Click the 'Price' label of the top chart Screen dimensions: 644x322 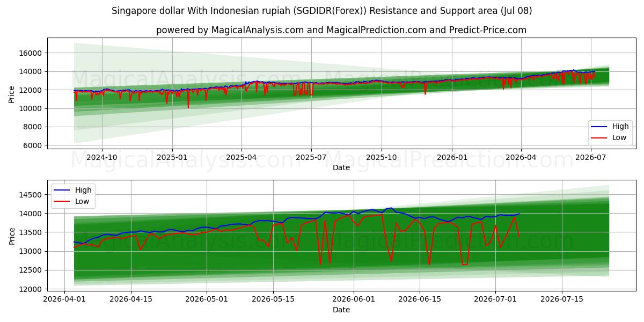click(11, 93)
